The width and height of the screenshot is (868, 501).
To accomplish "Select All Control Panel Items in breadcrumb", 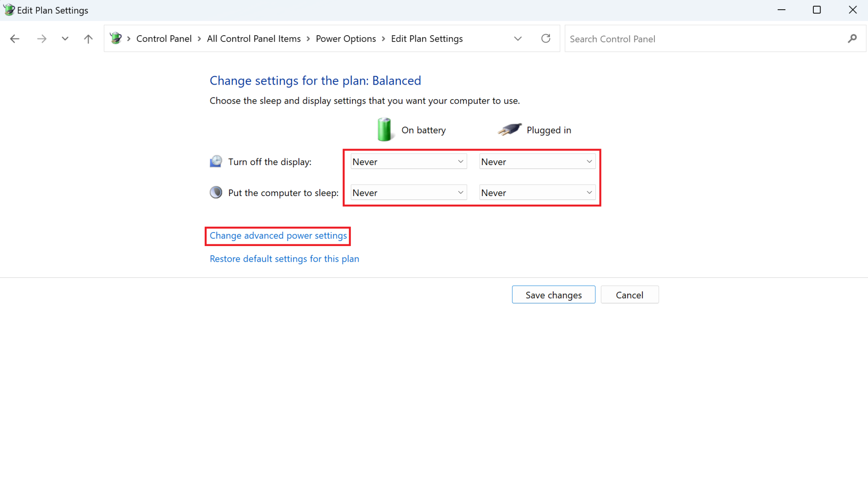I will tap(253, 39).
